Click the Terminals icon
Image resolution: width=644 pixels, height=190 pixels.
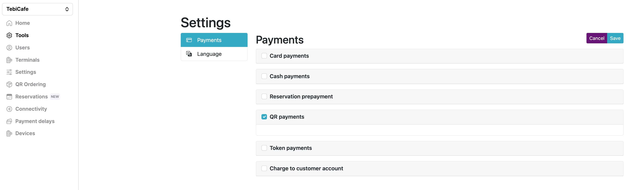click(9, 60)
